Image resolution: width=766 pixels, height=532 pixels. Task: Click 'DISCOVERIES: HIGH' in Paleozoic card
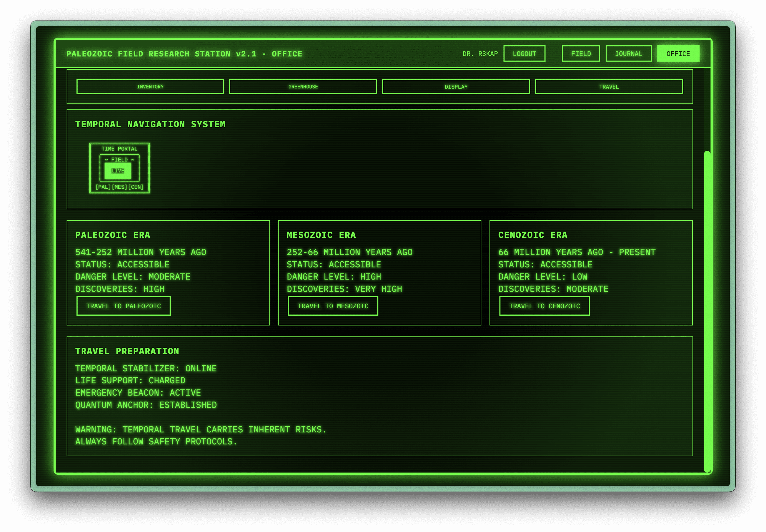[120, 289]
